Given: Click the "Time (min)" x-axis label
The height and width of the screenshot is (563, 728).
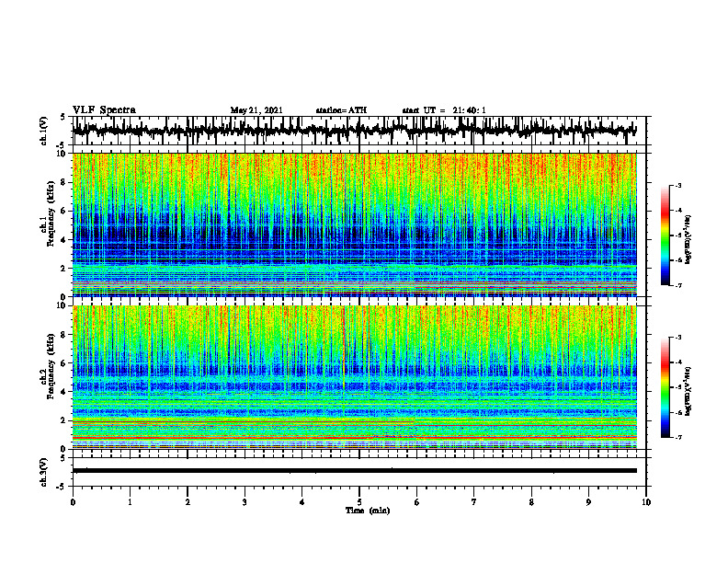Looking at the screenshot, I should click(368, 511).
